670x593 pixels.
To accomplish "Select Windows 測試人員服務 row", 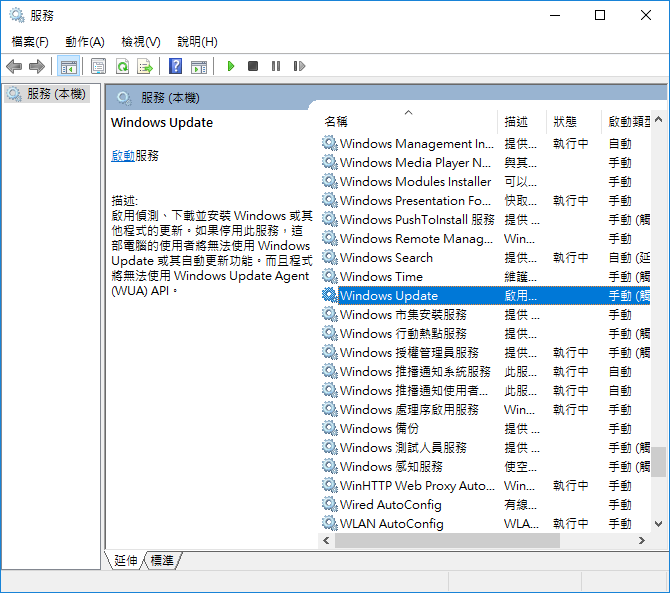I will [486, 448].
